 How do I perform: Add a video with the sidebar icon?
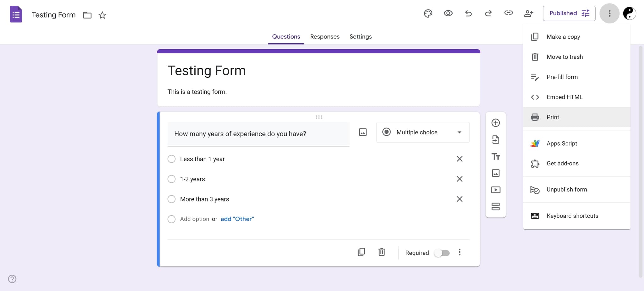pyautogui.click(x=496, y=190)
